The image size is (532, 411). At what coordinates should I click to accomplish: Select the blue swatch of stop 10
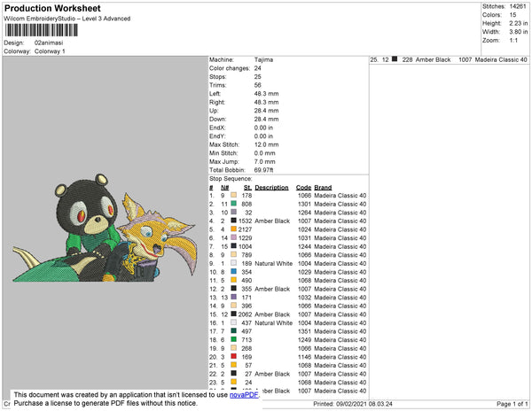pyautogui.click(x=233, y=271)
